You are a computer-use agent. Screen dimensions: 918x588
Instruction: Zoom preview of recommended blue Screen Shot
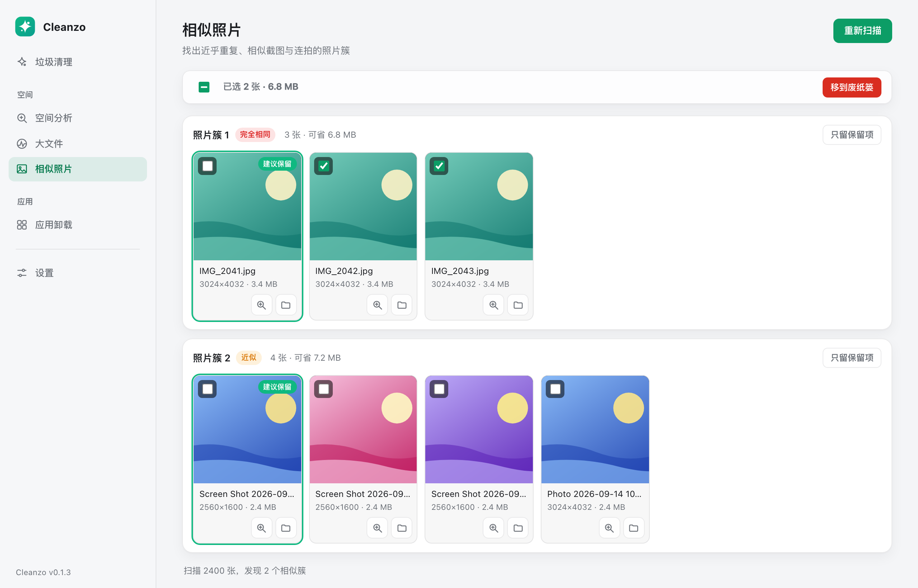261,528
